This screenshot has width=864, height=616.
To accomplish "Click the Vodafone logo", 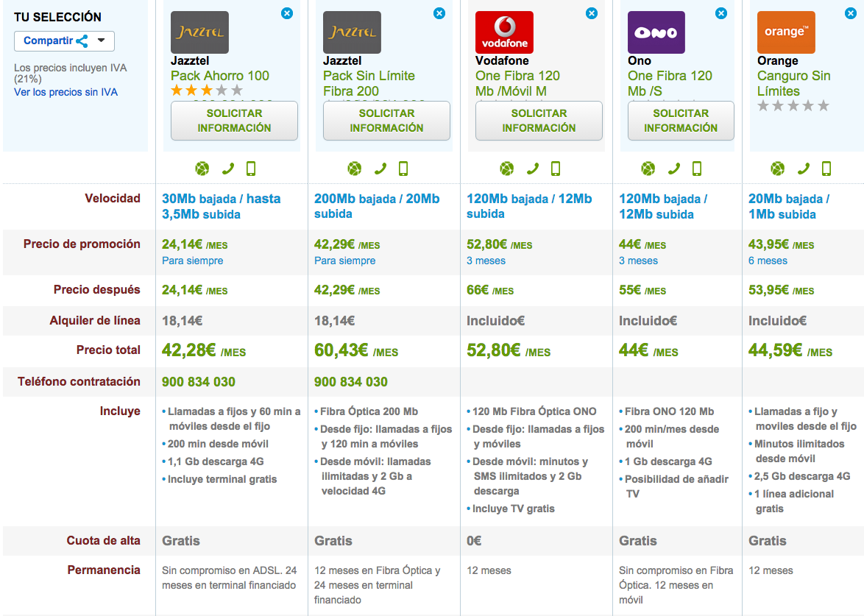I will click(504, 32).
